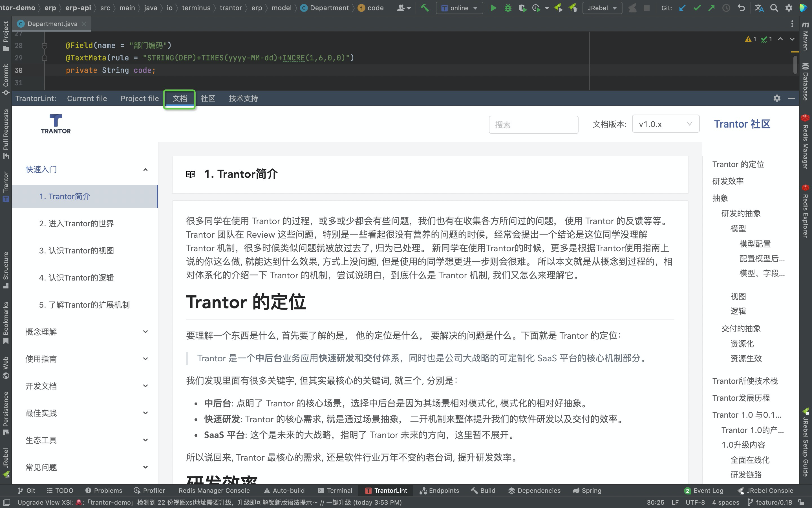Run the online configuration with green play

(x=493, y=8)
